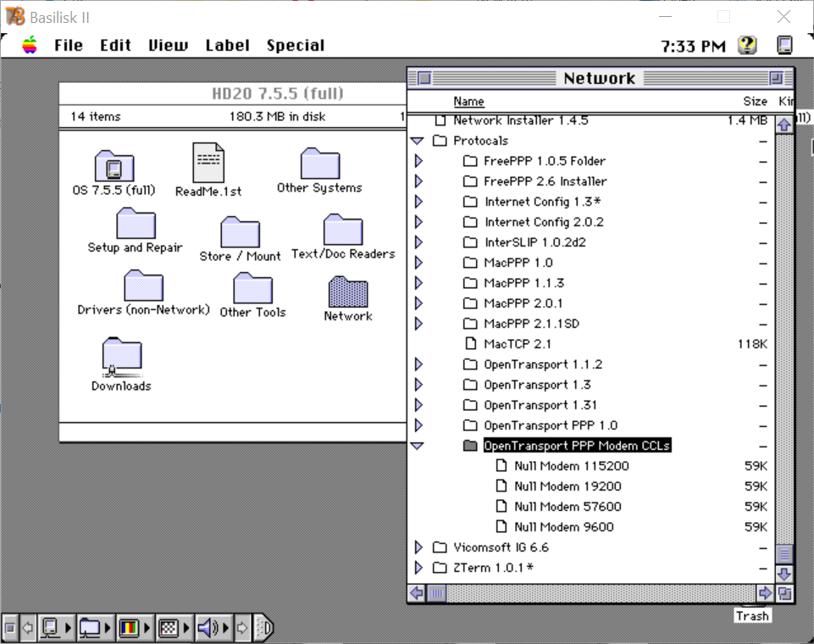Collapse the Protocols folder triangle

[417, 141]
